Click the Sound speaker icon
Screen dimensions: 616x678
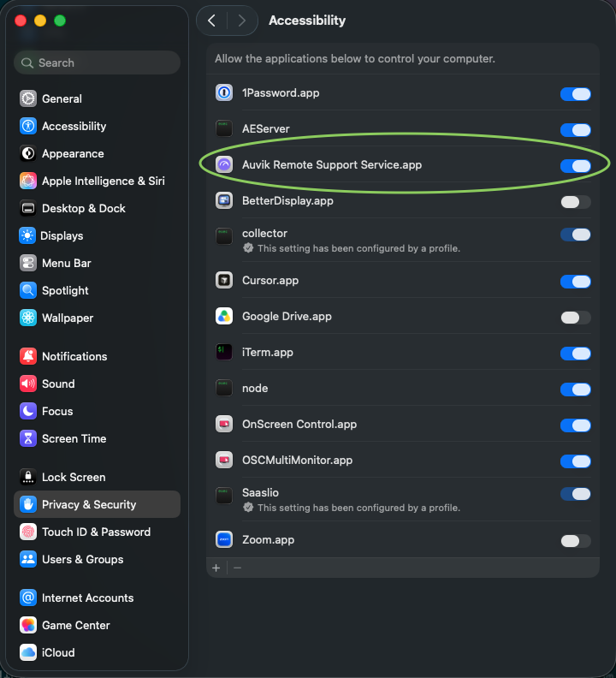pyautogui.click(x=28, y=384)
